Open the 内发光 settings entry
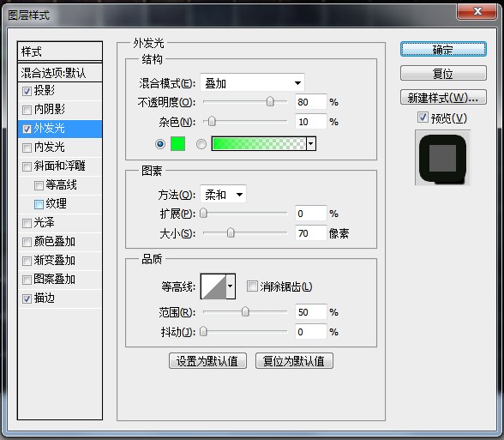This screenshot has width=504, height=440. click(49, 148)
